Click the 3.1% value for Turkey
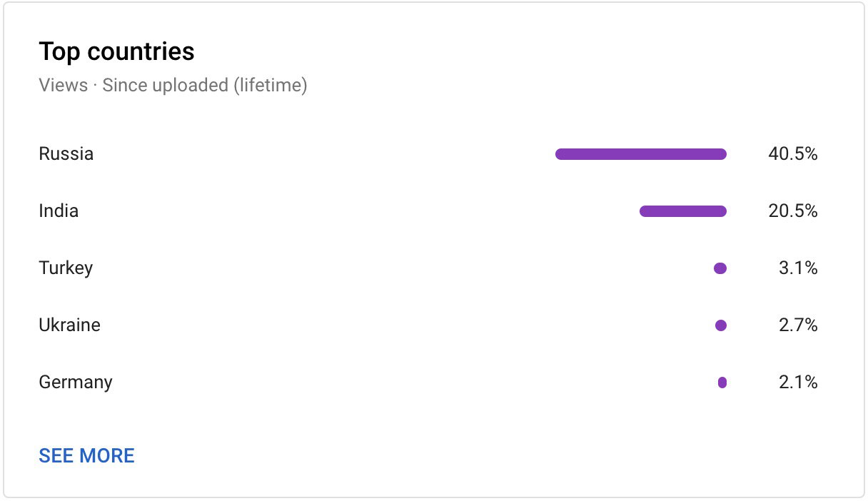 [798, 268]
